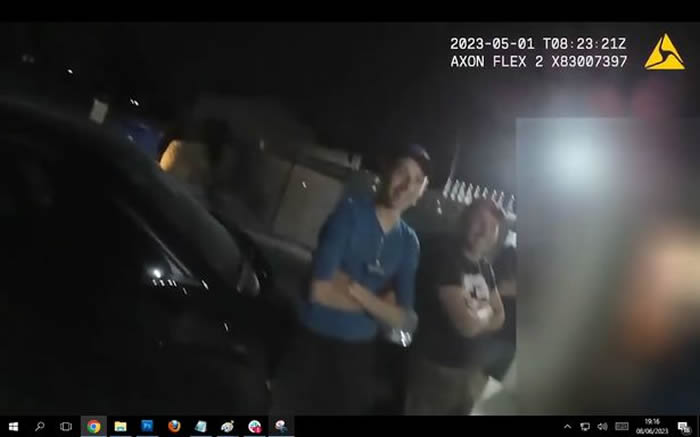
Task: Click the taskbar search magnifier icon
Action: (x=40, y=426)
